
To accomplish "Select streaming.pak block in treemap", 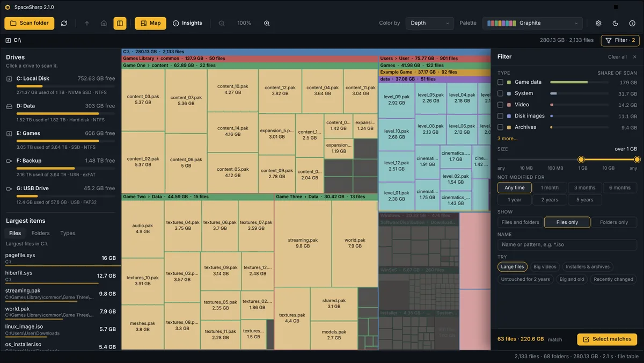I will click(x=303, y=243).
